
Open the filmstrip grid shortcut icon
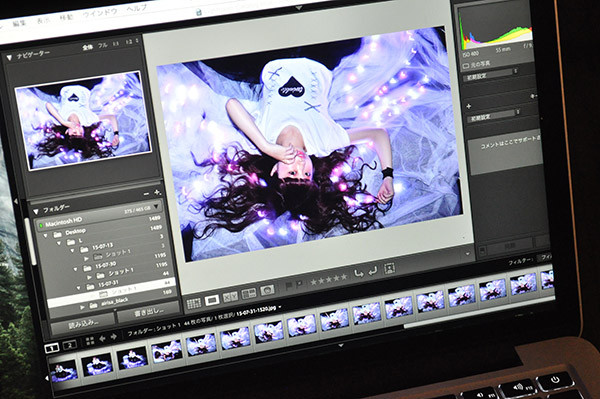tap(90, 340)
